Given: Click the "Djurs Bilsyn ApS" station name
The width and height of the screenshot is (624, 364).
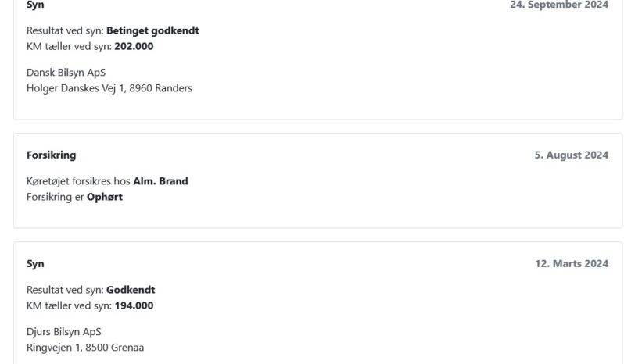Looking at the screenshot, I should pyautogui.click(x=63, y=332).
